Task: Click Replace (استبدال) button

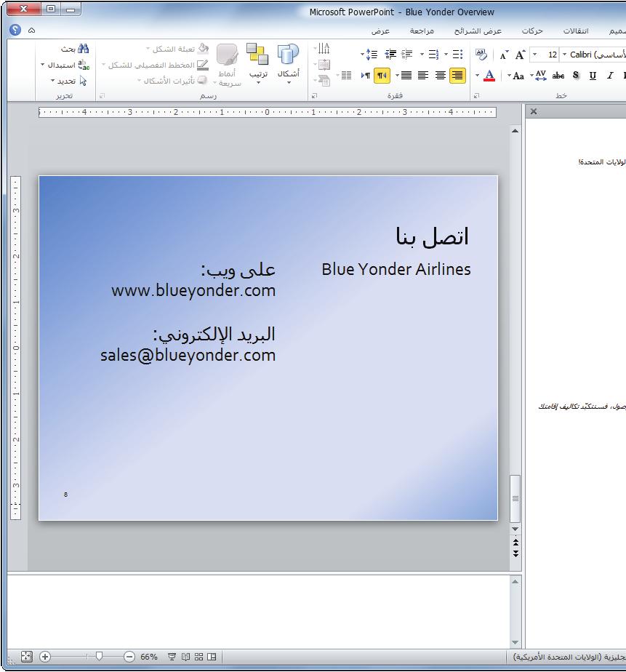Action: coord(65,65)
